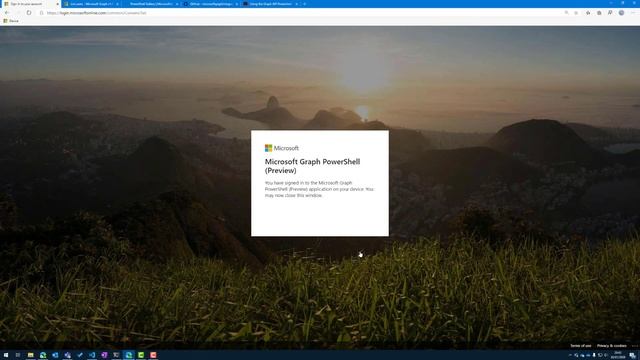Image resolution: width=640 pixels, height=360 pixels.
Task: Open the purple Visual Studio taskbar icon
Action: [x=104, y=355]
